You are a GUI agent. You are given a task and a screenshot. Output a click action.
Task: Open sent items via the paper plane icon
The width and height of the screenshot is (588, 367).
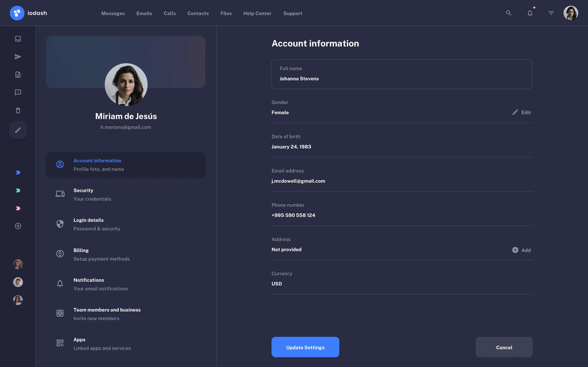coord(18,56)
